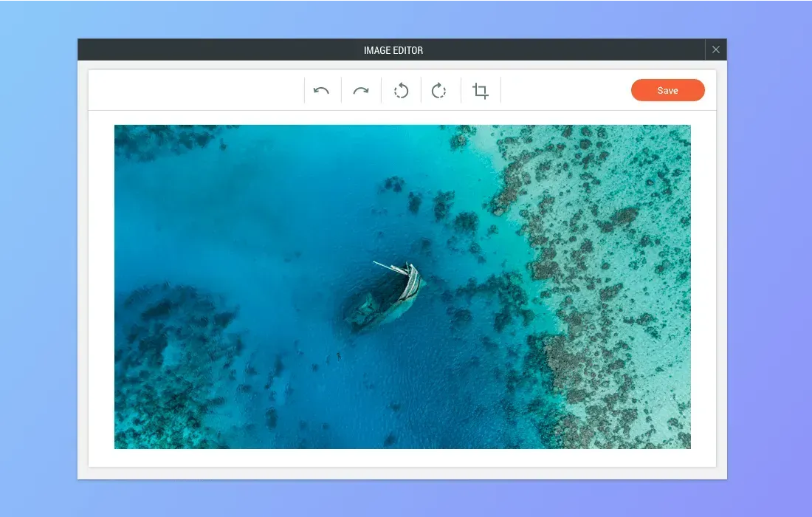Screen dimensions: 812x517
Task: Close the Image Editor dialog
Action: [716, 49]
